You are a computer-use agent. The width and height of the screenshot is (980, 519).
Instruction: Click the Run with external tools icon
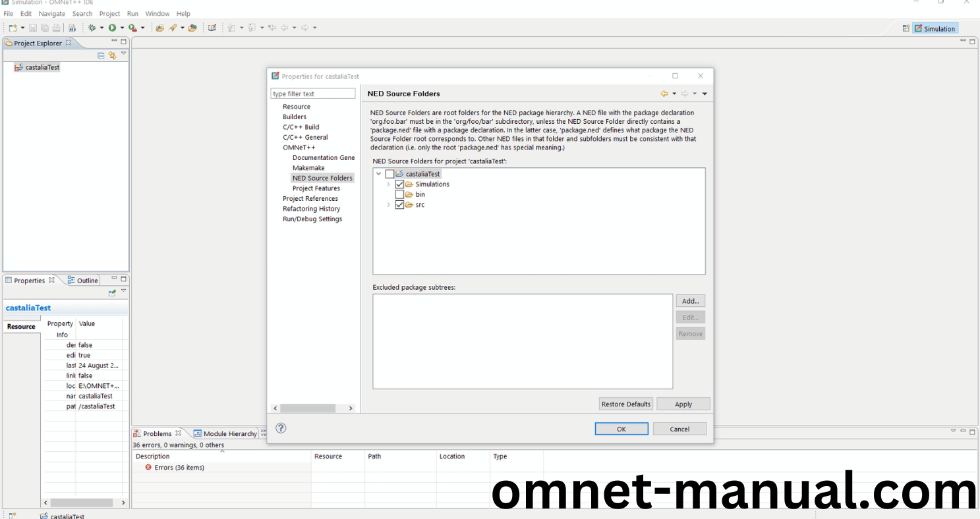click(x=132, y=28)
